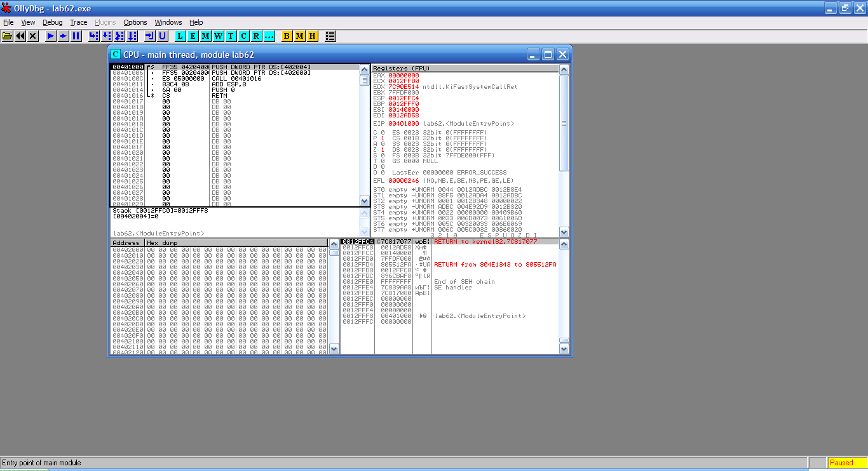This screenshot has width=868, height=471.
Task: Pause execution using the pause icon
Action: pyautogui.click(x=76, y=36)
